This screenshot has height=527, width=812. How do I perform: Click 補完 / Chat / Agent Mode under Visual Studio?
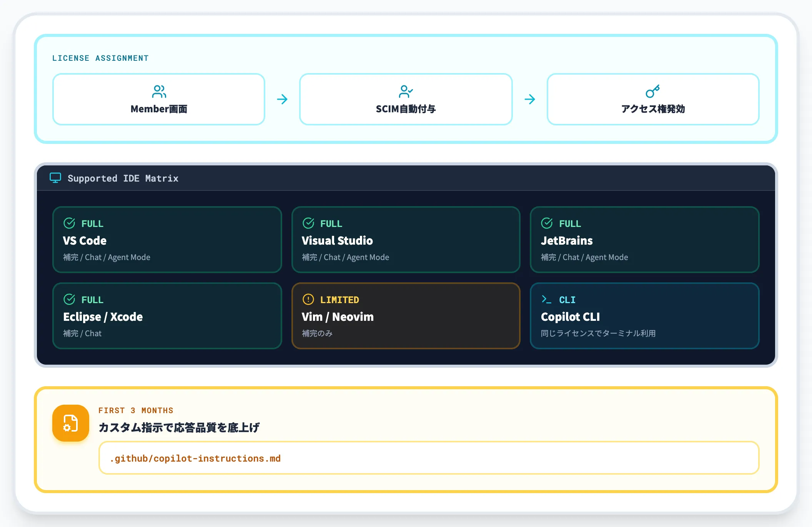(345, 257)
